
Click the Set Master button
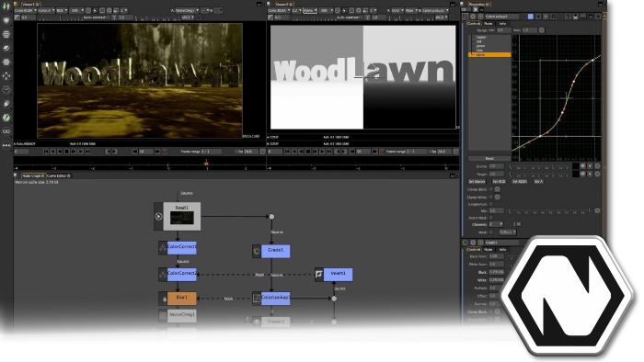point(477,181)
